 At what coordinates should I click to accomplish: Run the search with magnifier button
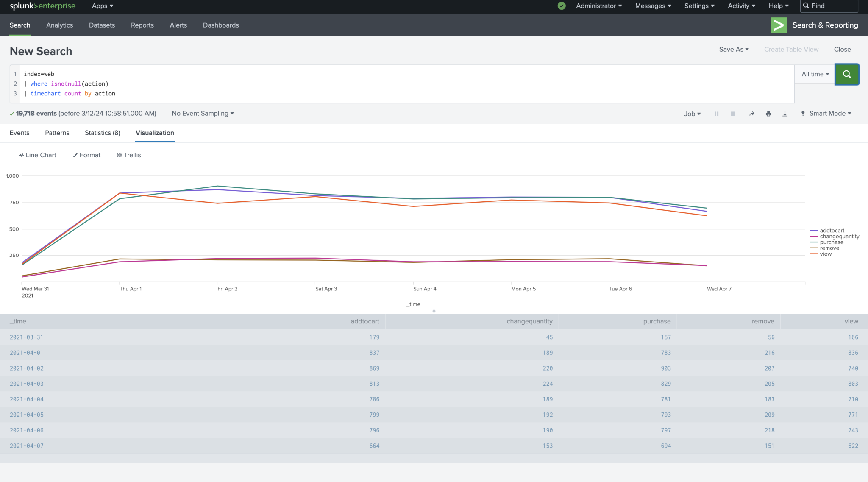tap(846, 74)
